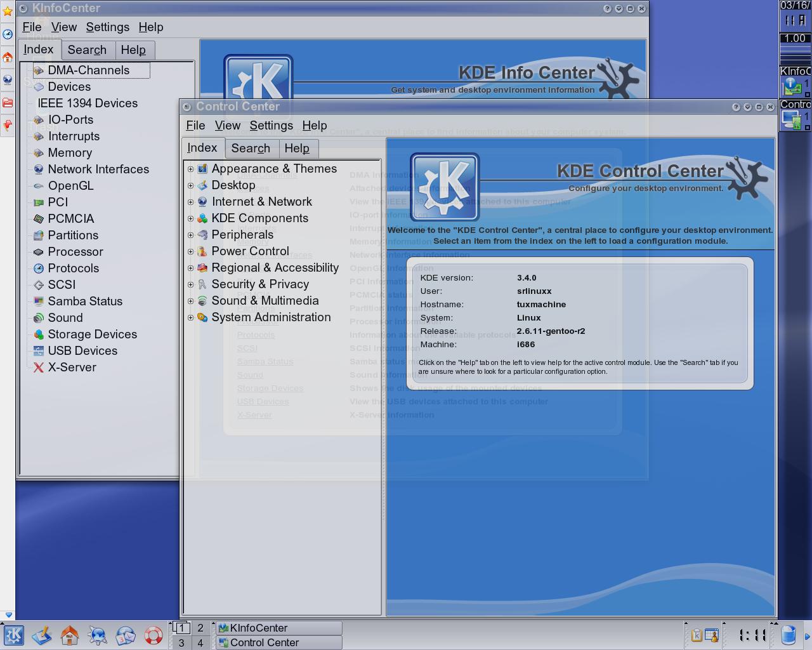Switch to Control Center Help tab
Screen dimensions: 812x650
297,149
